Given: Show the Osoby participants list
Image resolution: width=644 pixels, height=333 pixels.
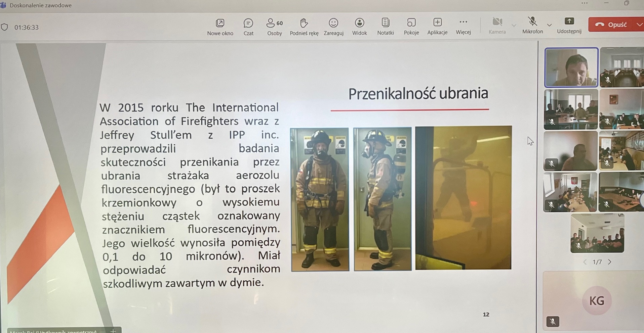Looking at the screenshot, I should coord(274,27).
